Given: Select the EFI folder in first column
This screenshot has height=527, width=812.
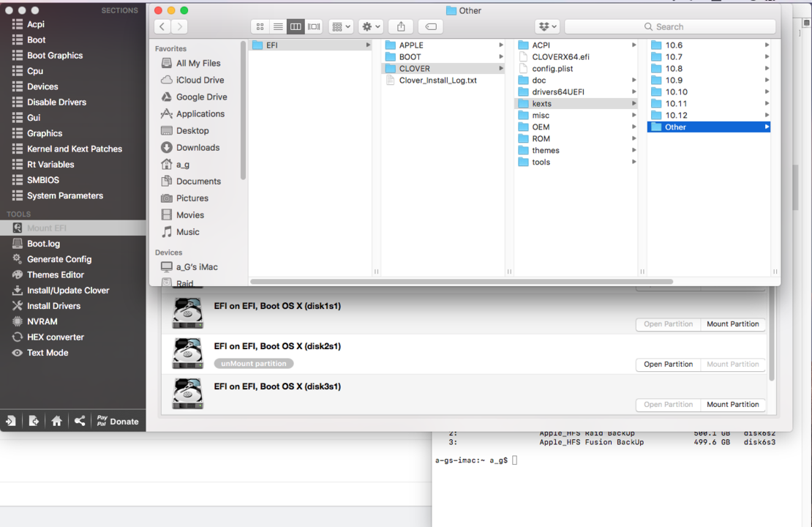Looking at the screenshot, I should point(311,45).
